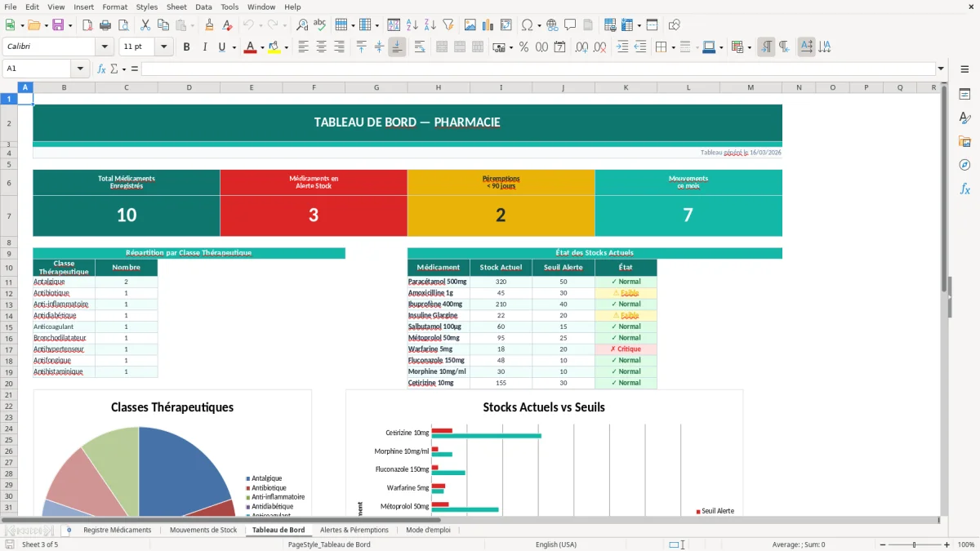Toggle Italic formatting
980x551 pixels.
tap(204, 47)
